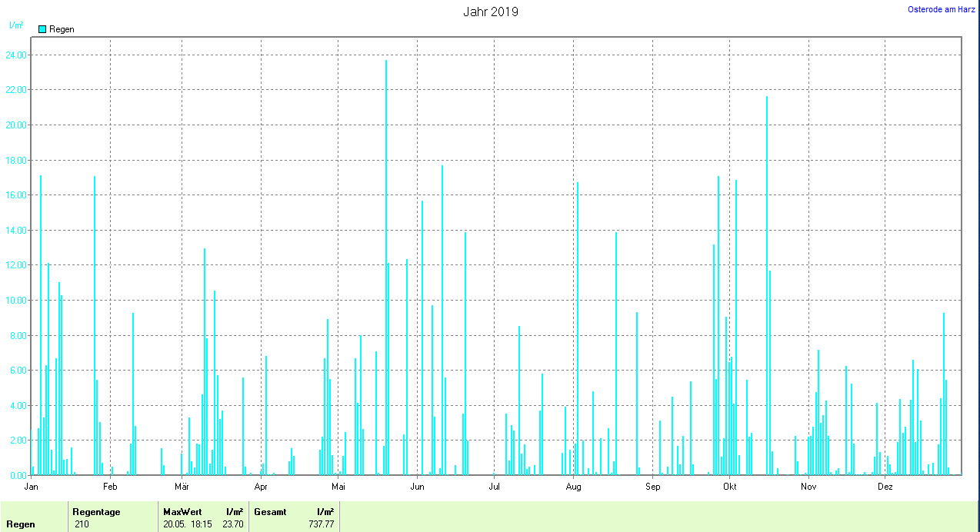Screen dimensions: 980x532
Task: Click the Jan label on x-axis
Action: (32, 487)
